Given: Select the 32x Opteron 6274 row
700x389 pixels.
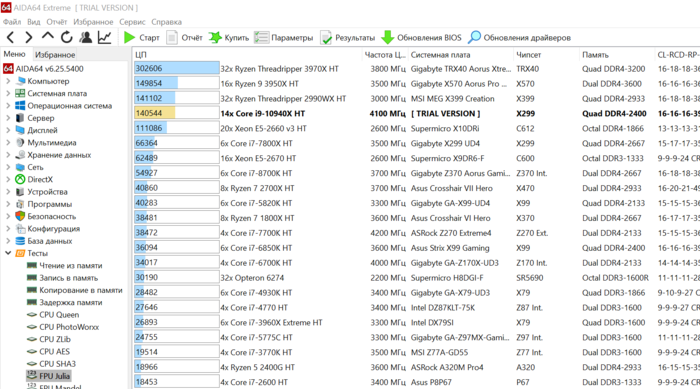Looking at the screenshot, I should point(416,277).
